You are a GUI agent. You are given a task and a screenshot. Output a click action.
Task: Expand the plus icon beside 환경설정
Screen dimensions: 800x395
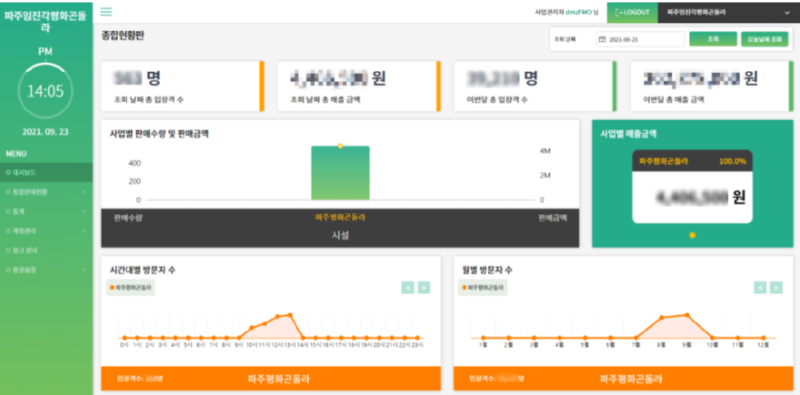84,269
